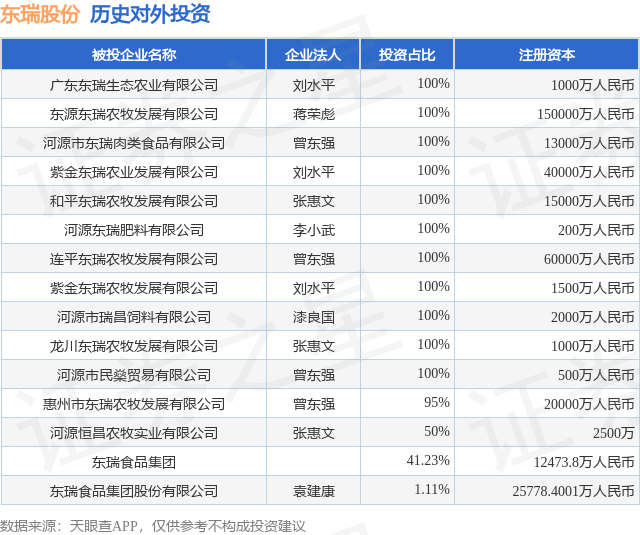Click 曾东强 in 惠州市东瑞农牧 row
This screenshot has height=535, width=640.
click(313, 404)
